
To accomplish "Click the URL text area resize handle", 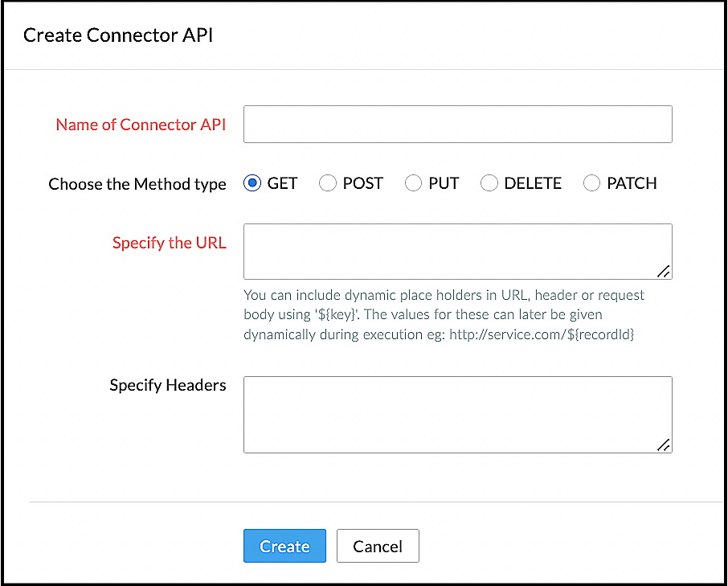I will [664, 272].
